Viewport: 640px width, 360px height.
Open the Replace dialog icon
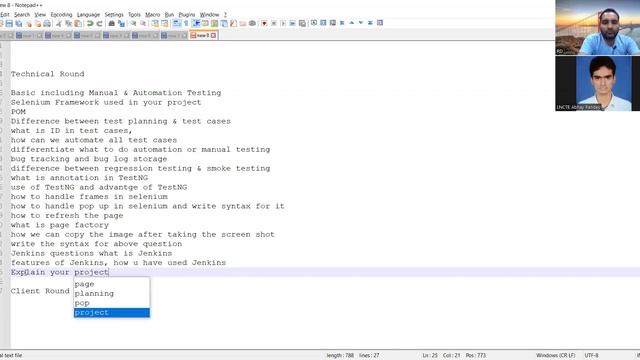tap(121, 23)
